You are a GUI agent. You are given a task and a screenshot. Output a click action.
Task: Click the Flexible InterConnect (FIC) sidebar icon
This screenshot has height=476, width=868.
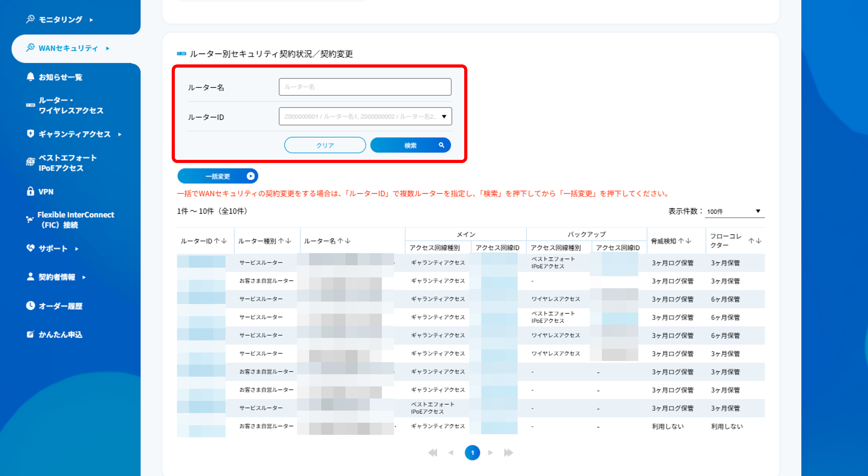pos(30,220)
